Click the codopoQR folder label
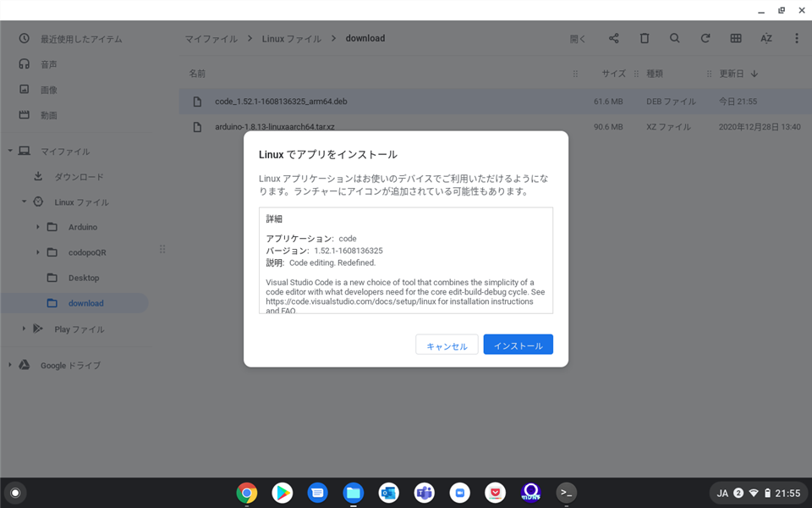Screen dimensions: 812x508 pyautogui.click(x=87, y=252)
